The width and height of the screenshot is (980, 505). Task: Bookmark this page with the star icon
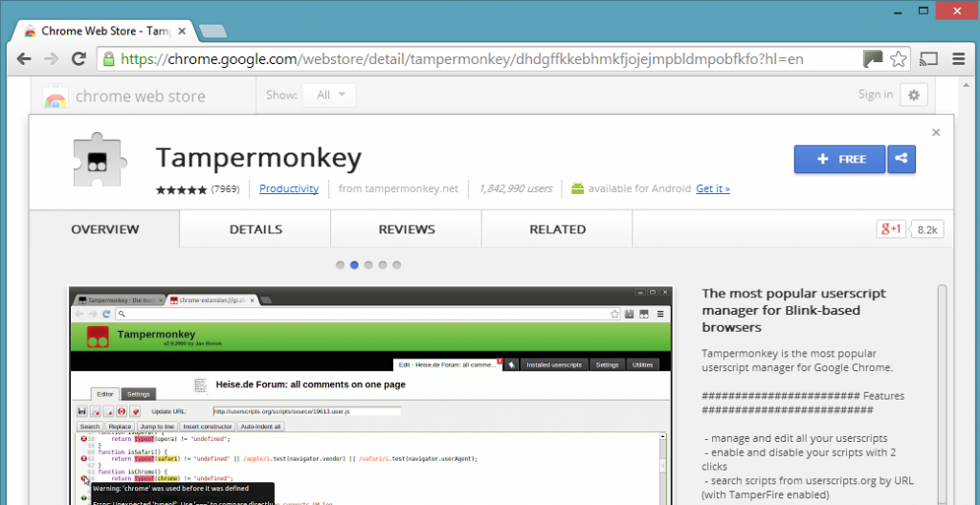click(x=898, y=59)
